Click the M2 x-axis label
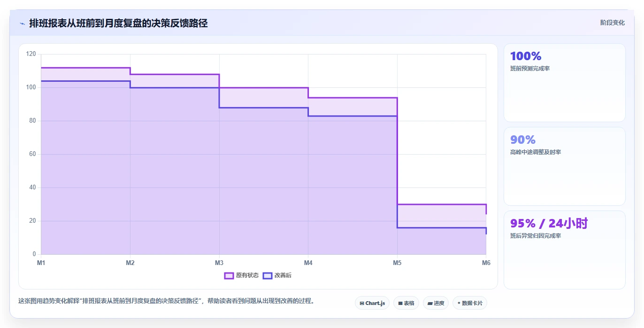644x328 pixels. (x=130, y=263)
